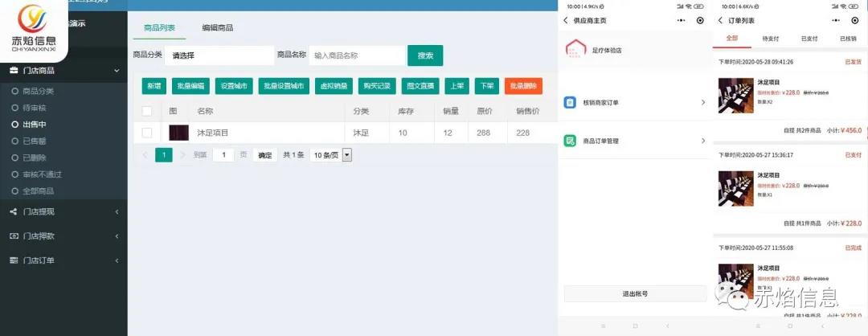Screen dimensions: 868x336
Task: Click the orange 批量删除 button
Action: click(523, 86)
